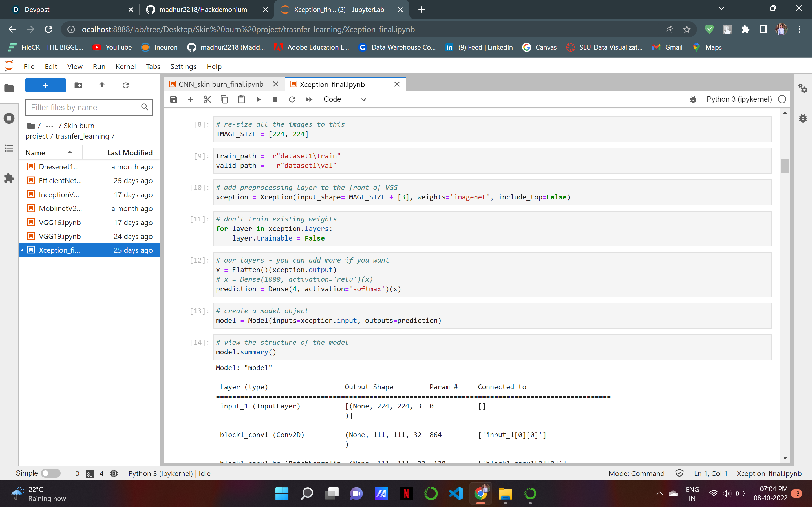
Task: Click the notebook trusted shield icon
Action: (679, 473)
